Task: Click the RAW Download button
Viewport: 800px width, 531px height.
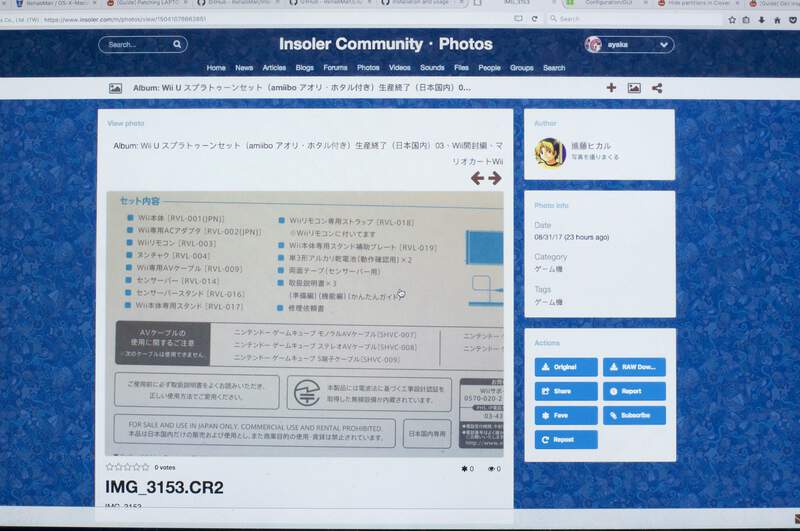Action: pos(634,367)
